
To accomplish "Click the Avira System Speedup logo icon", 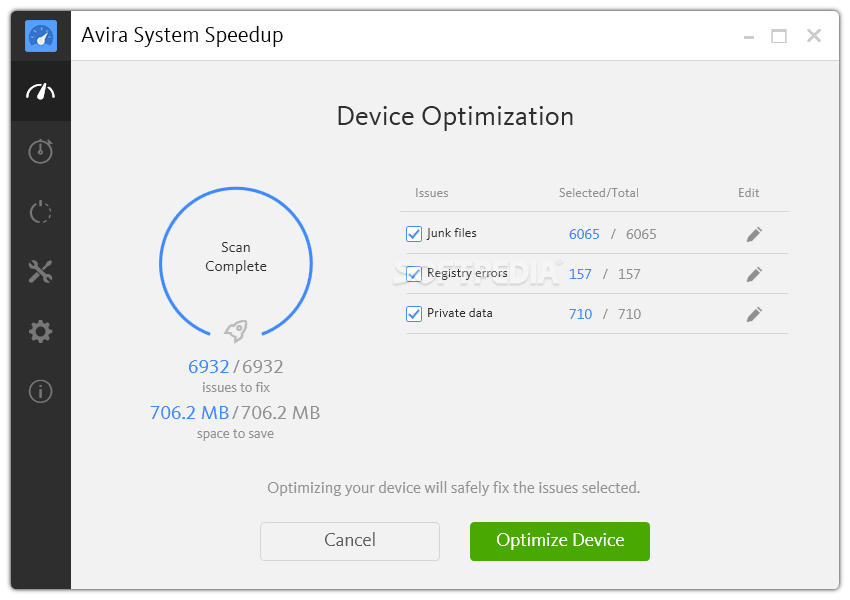I will 41,36.
